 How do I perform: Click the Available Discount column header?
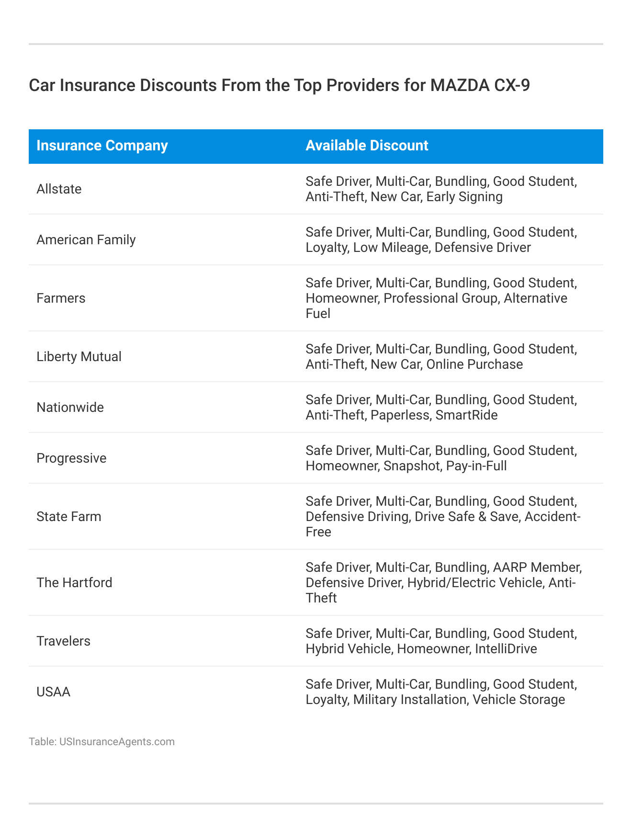point(367,146)
